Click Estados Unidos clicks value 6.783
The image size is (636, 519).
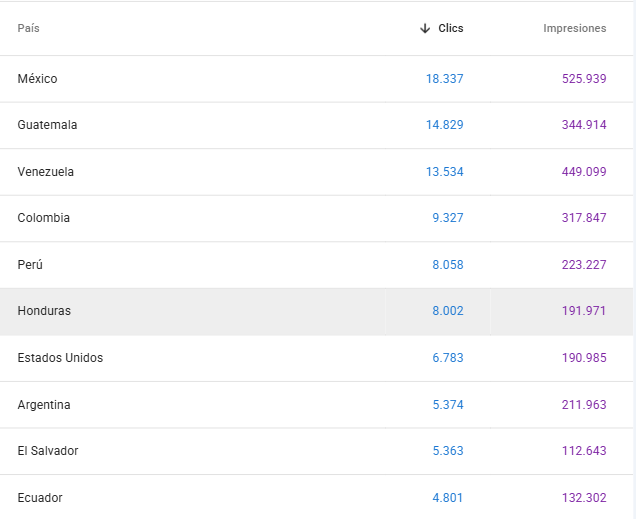tap(448, 358)
